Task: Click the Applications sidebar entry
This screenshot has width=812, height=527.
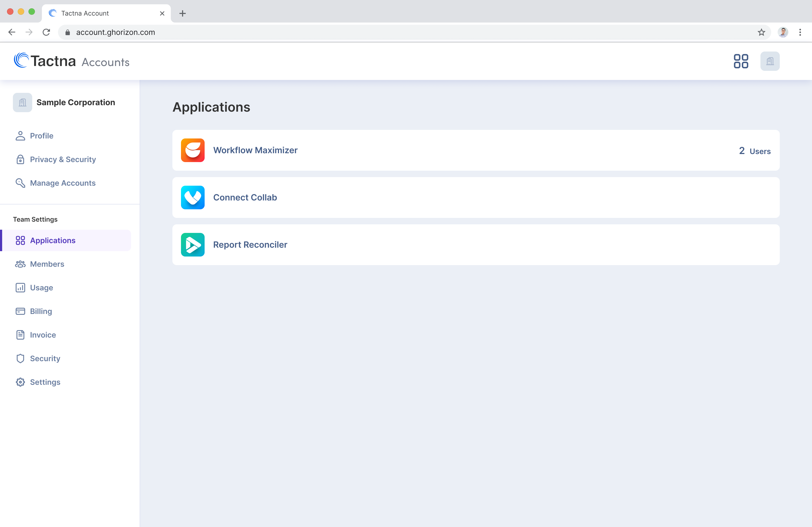Action: pos(53,240)
